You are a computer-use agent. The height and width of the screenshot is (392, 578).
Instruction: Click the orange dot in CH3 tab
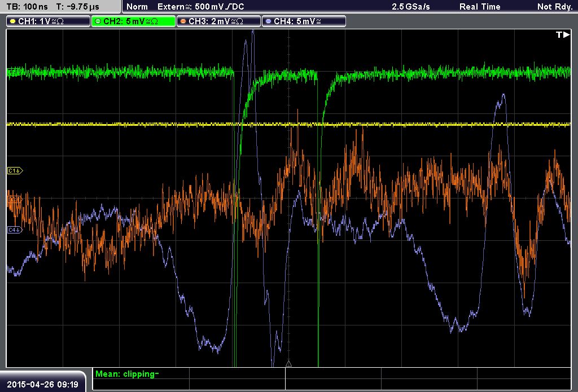(183, 21)
